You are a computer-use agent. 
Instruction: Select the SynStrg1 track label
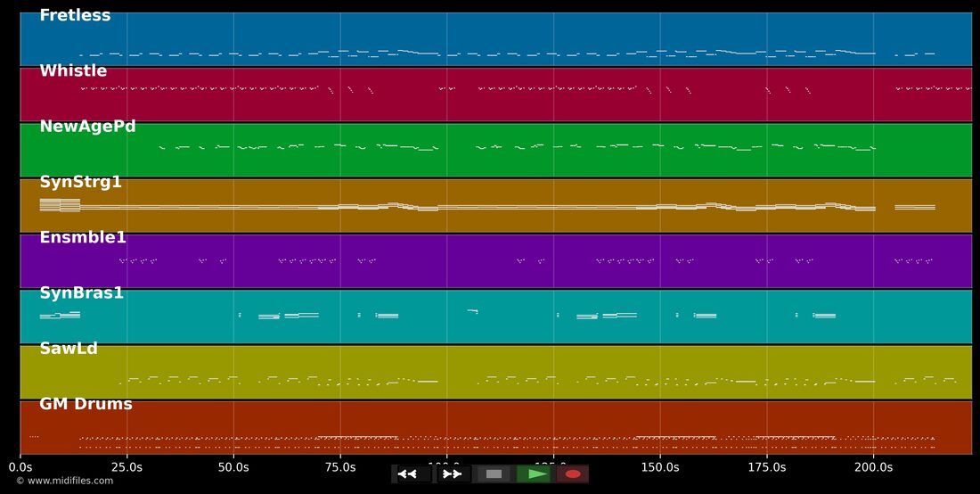click(x=80, y=182)
